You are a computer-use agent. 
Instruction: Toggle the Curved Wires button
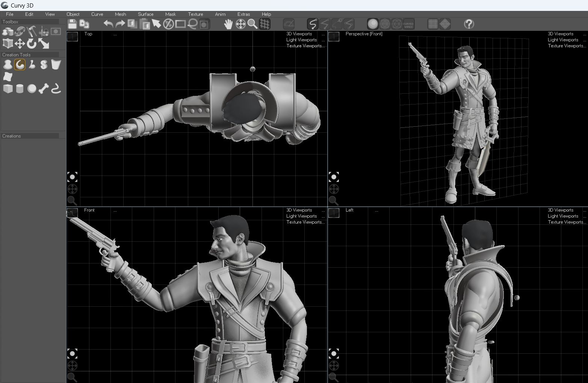click(408, 24)
